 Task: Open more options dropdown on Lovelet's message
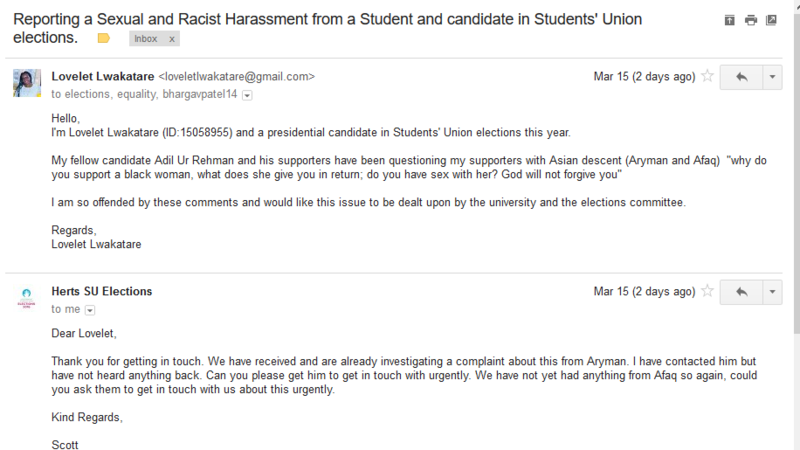click(772, 76)
